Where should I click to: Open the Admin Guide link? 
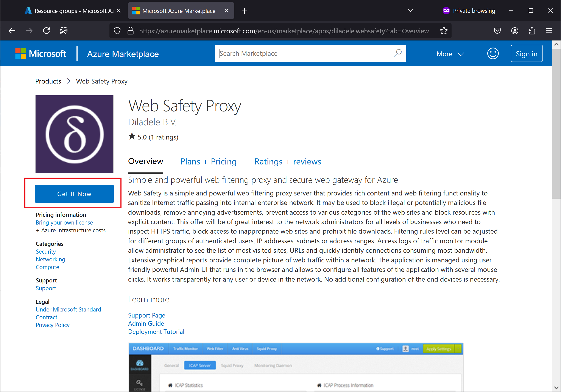(146, 324)
